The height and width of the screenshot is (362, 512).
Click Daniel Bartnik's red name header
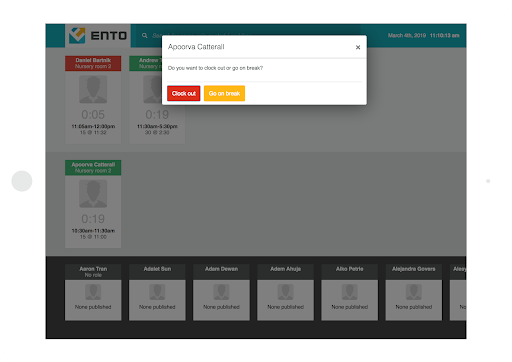point(93,63)
